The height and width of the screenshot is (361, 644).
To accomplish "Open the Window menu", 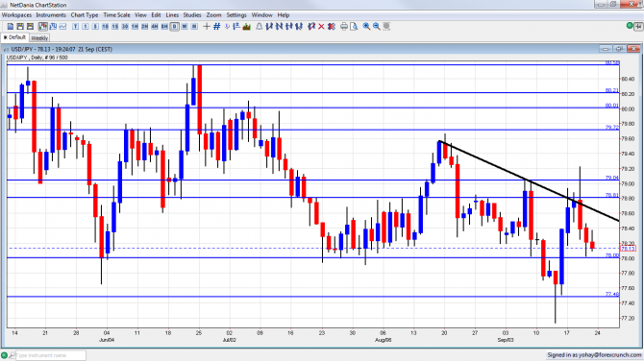I will [x=262, y=15].
